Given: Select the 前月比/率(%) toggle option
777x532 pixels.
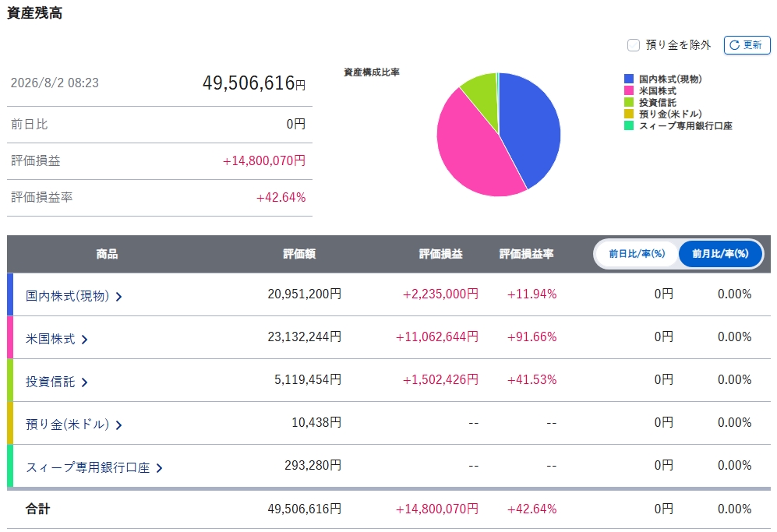Looking at the screenshot, I should pos(720,254).
